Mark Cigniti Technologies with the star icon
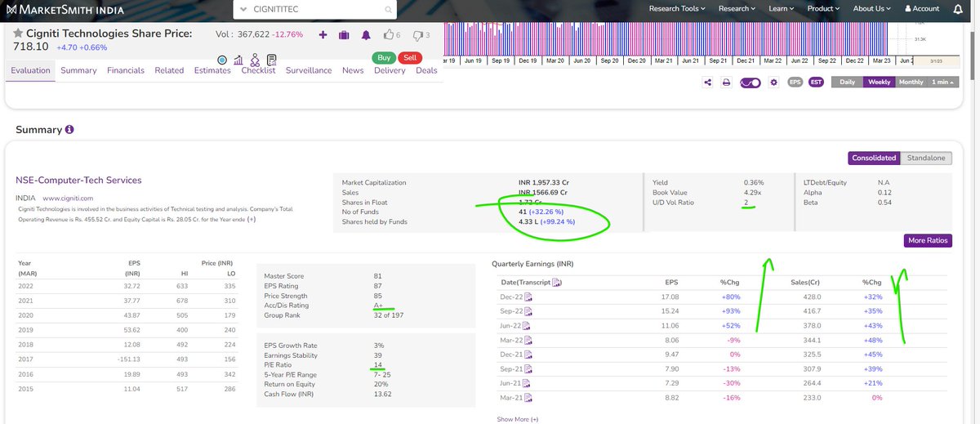 [x=18, y=33]
